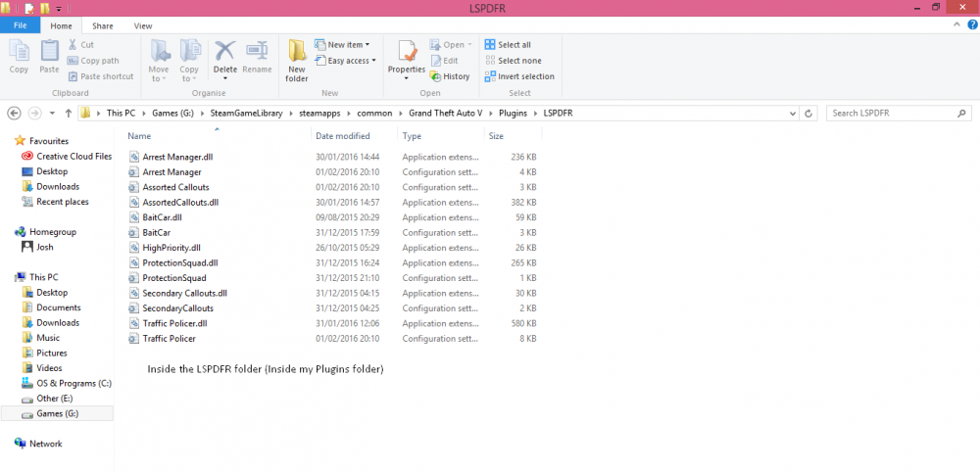Image resolution: width=980 pixels, height=472 pixels.
Task: Click the red X Delete icon
Action: point(225,51)
